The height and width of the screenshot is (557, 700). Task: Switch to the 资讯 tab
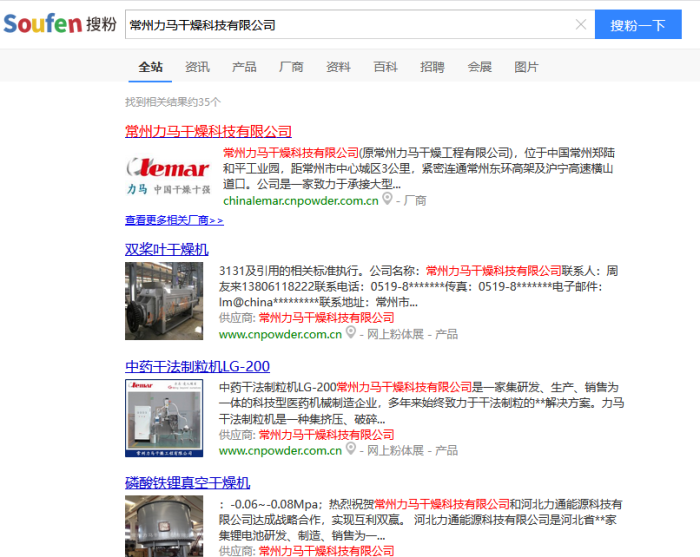tap(197, 67)
